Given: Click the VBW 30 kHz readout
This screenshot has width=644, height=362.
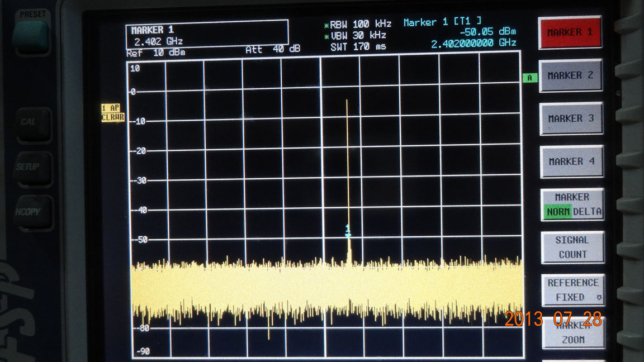Looking at the screenshot, I should point(356,35).
